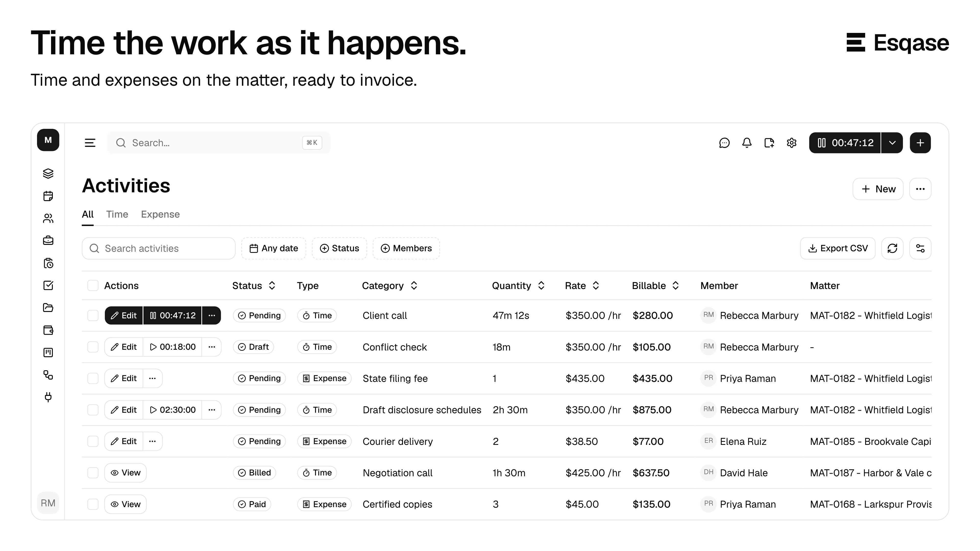Toggle the select-all checkbox in the header row
Screen dimensions: 980x551
click(x=93, y=286)
